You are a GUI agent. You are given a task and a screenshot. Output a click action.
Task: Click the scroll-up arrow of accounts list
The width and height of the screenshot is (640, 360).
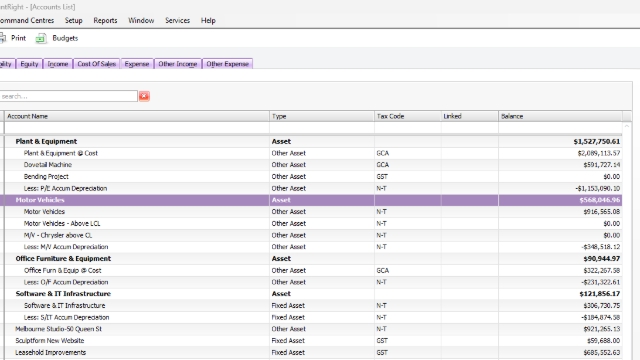pyautogui.click(x=627, y=127)
